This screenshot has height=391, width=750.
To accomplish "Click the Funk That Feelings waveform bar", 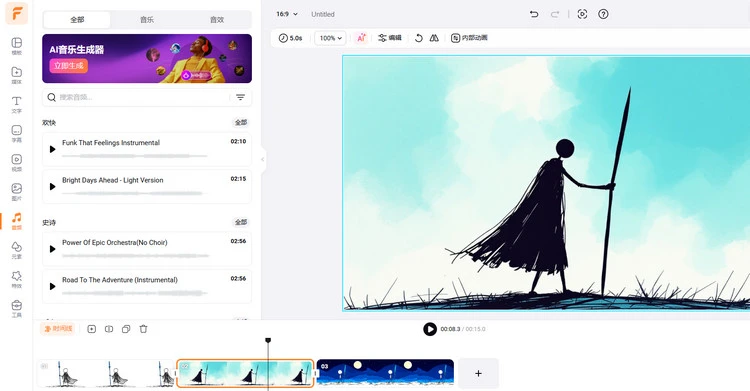I will 135,156.
